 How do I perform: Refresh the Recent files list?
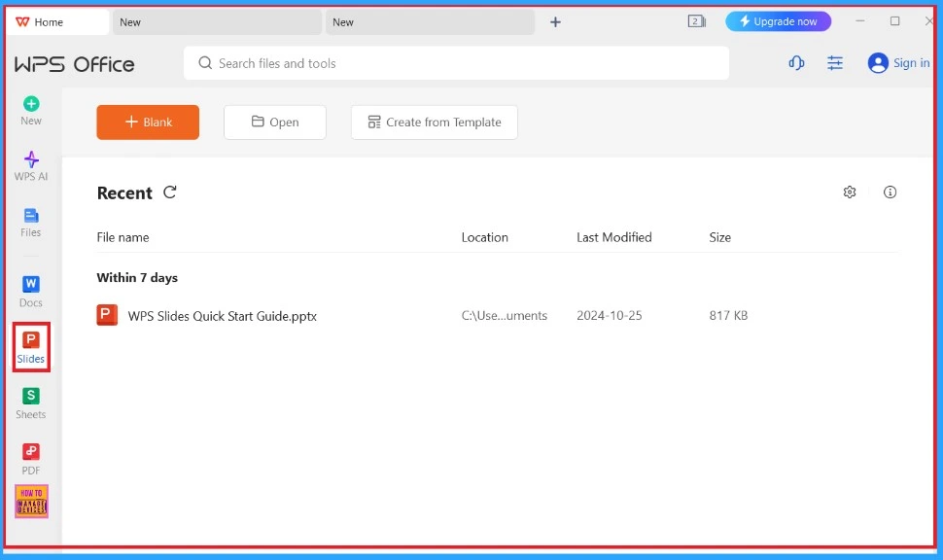(x=170, y=192)
